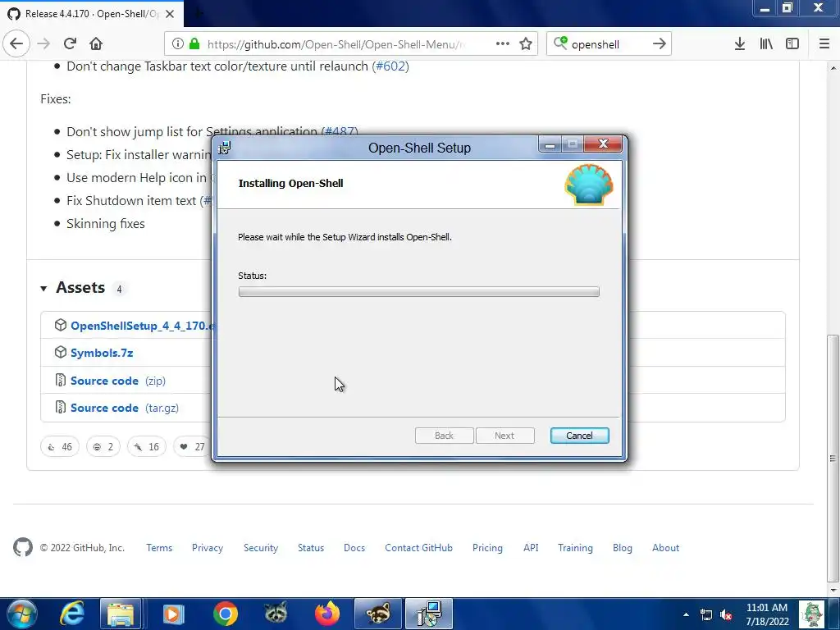The width and height of the screenshot is (840, 630).
Task: Click the green padlock security icon
Action: (x=194, y=44)
